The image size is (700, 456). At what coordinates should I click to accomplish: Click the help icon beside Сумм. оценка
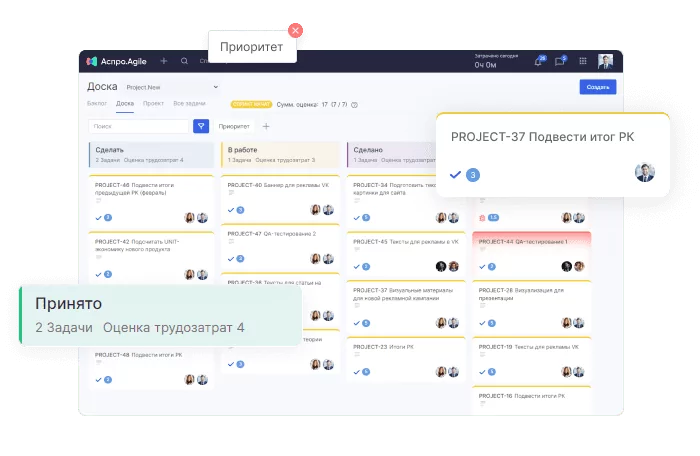(x=354, y=104)
